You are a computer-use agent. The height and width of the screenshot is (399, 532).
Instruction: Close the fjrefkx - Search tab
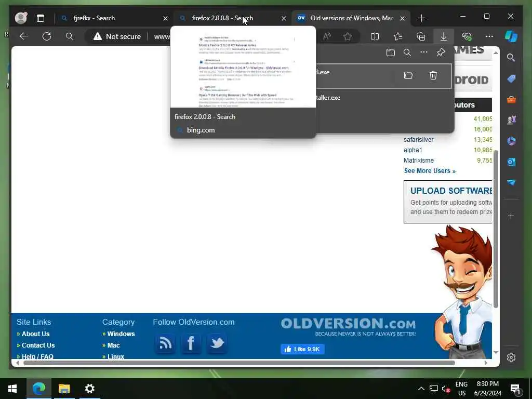click(x=165, y=18)
